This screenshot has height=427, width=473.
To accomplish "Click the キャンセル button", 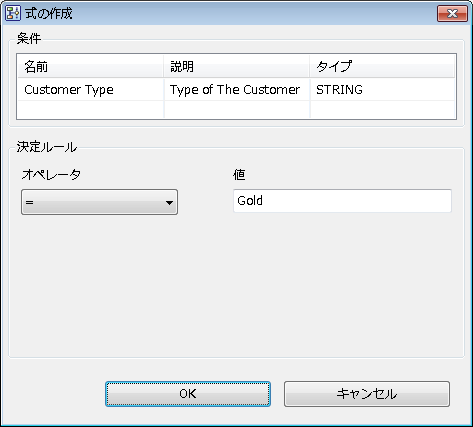I will tap(367, 394).
